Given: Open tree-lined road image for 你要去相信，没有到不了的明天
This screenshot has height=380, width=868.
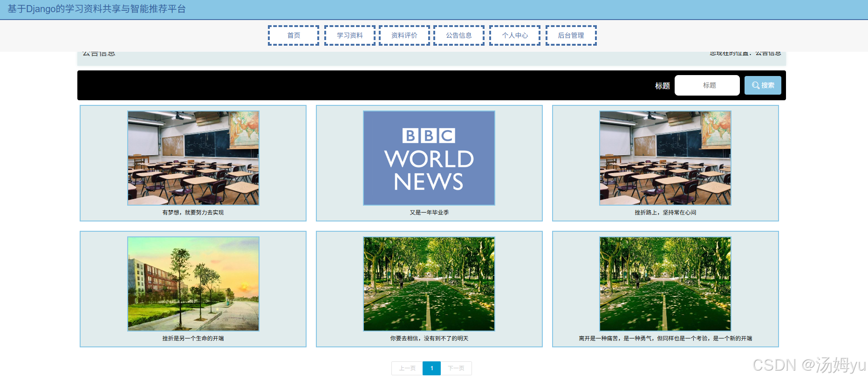Looking at the screenshot, I should click(x=429, y=284).
